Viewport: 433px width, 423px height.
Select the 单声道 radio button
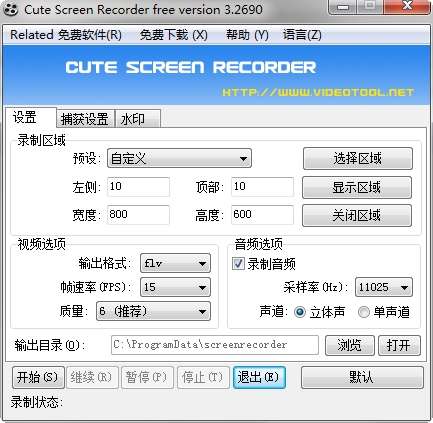[x=363, y=312]
